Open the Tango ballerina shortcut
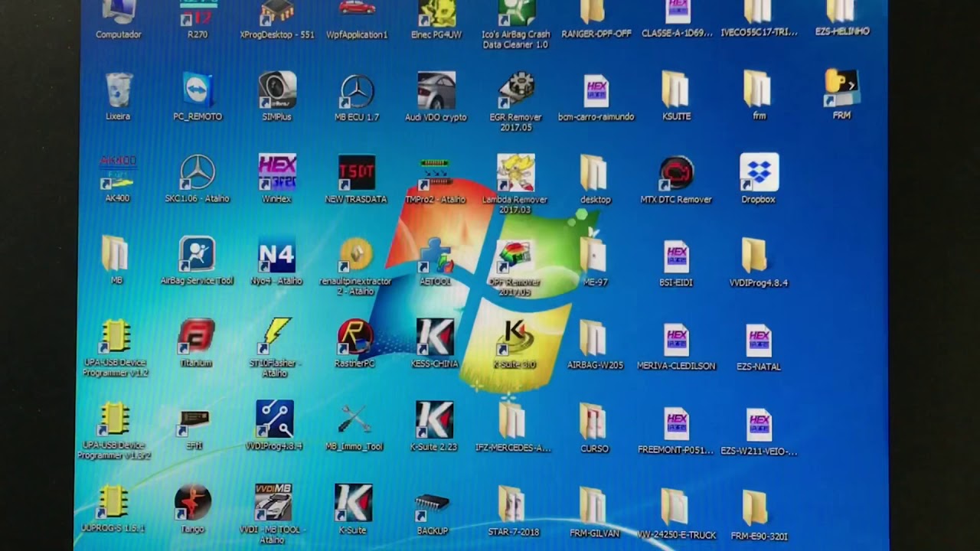Viewport: 980px width, 551px height. [193, 510]
